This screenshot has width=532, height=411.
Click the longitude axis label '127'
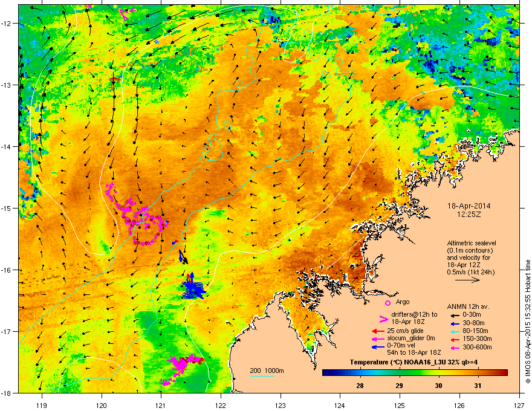(x=519, y=405)
